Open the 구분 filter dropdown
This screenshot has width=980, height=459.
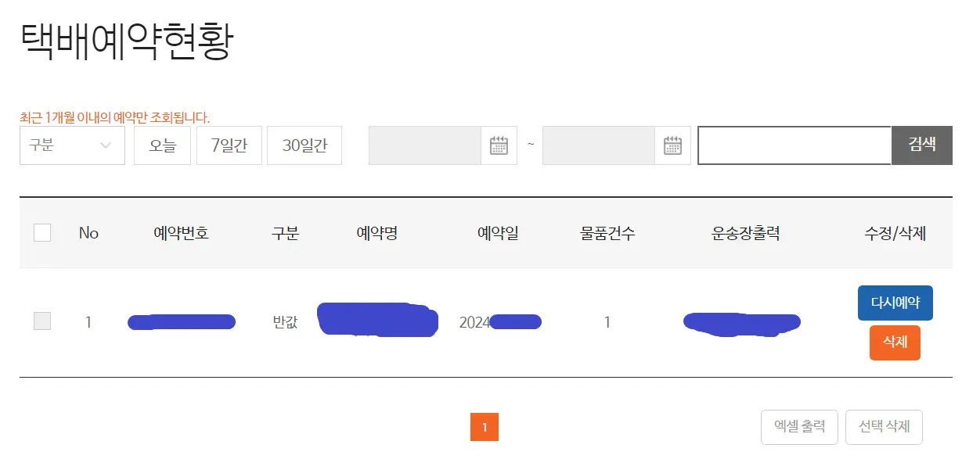72,145
